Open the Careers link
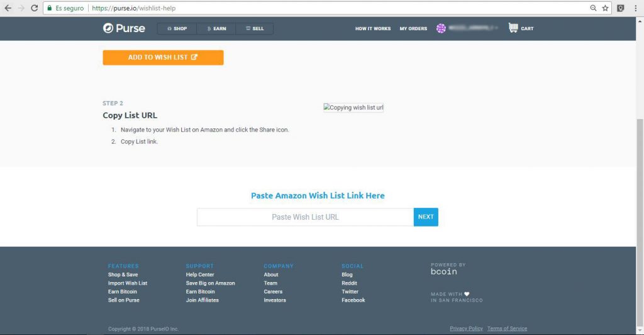Viewport: 644px width, 335px height. (x=273, y=292)
